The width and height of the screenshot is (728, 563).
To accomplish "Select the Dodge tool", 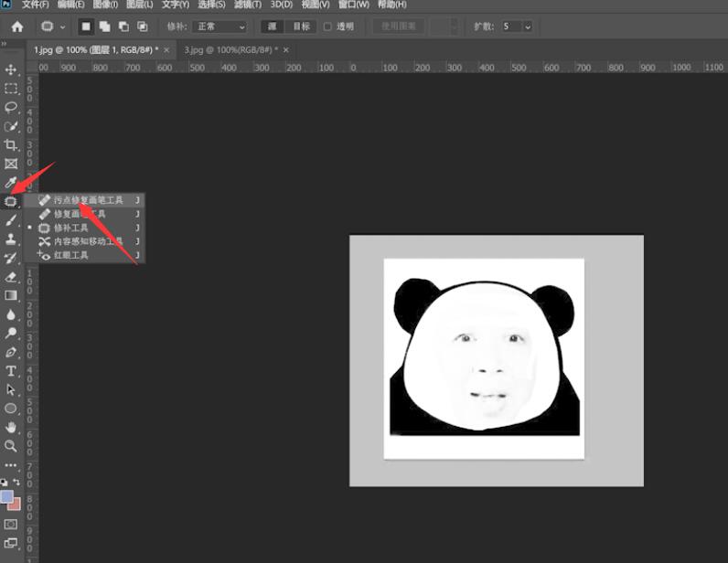I will 11,333.
